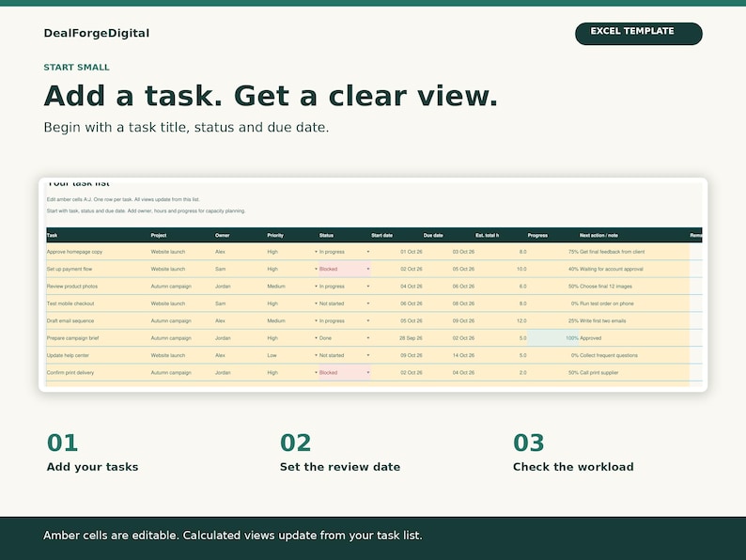
Task: Click the pink Blocked status for Confirm print delivery
Action: point(345,372)
